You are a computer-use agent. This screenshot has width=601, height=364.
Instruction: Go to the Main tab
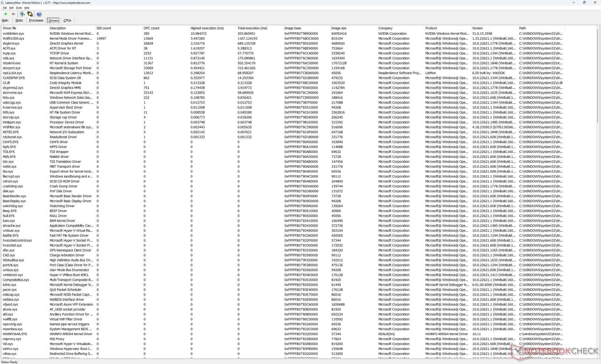pyautogui.click(x=5, y=21)
